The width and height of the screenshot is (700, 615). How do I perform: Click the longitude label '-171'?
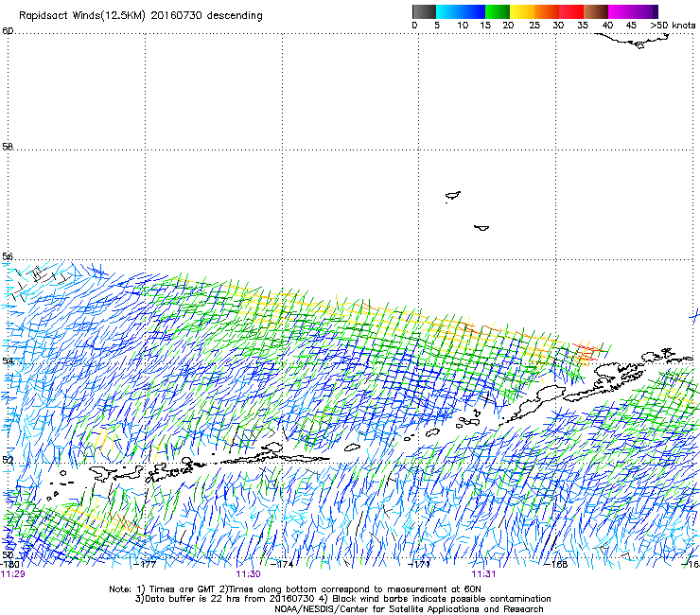419,564
